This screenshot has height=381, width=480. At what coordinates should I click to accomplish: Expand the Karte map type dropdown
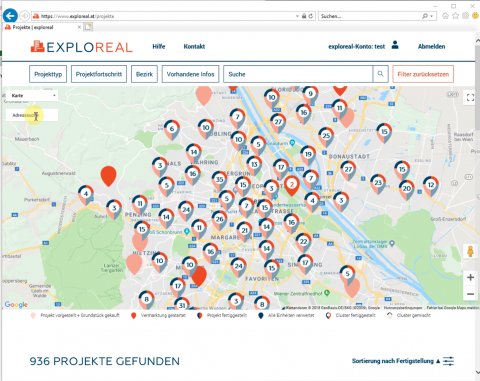pyautogui.click(x=32, y=95)
